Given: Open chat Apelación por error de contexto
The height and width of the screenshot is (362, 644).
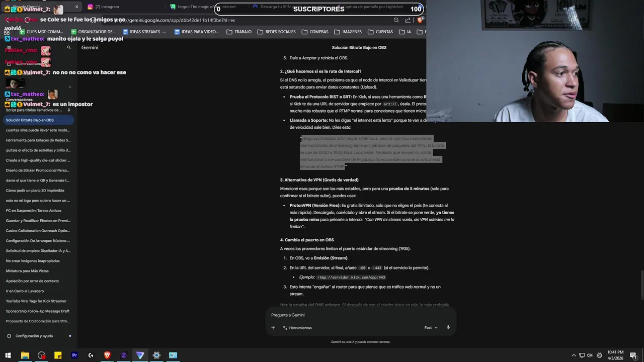Looking at the screenshot, I should pos(38,281).
